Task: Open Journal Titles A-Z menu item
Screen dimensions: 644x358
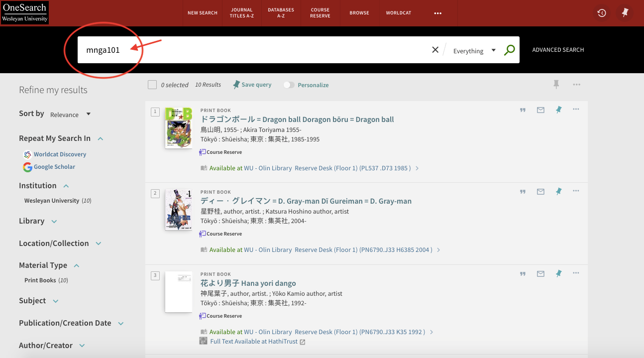Action: click(241, 13)
